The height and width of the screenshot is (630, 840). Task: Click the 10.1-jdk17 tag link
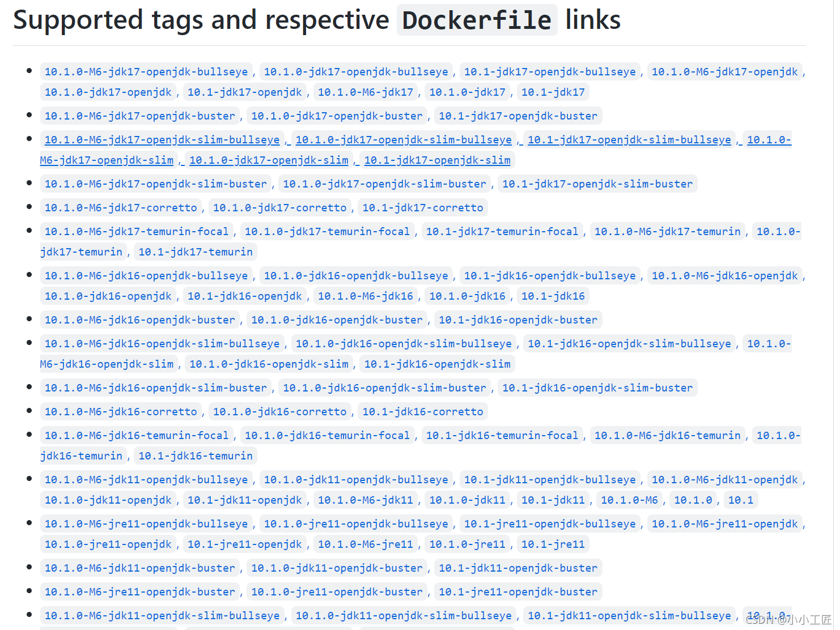[553, 92]
